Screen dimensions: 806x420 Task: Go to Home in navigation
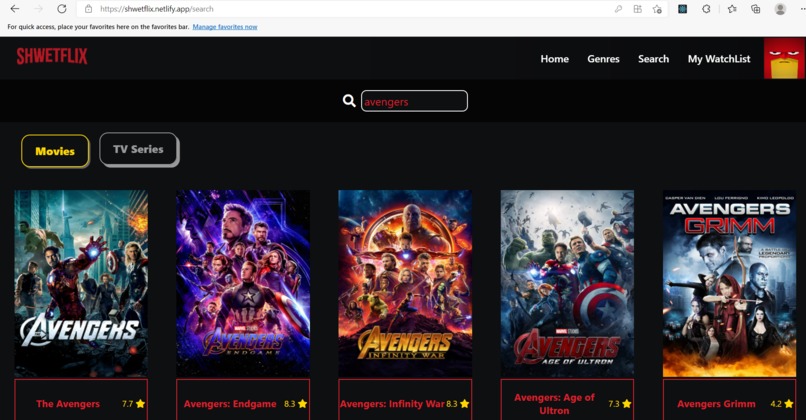click(x=554, y=59)
